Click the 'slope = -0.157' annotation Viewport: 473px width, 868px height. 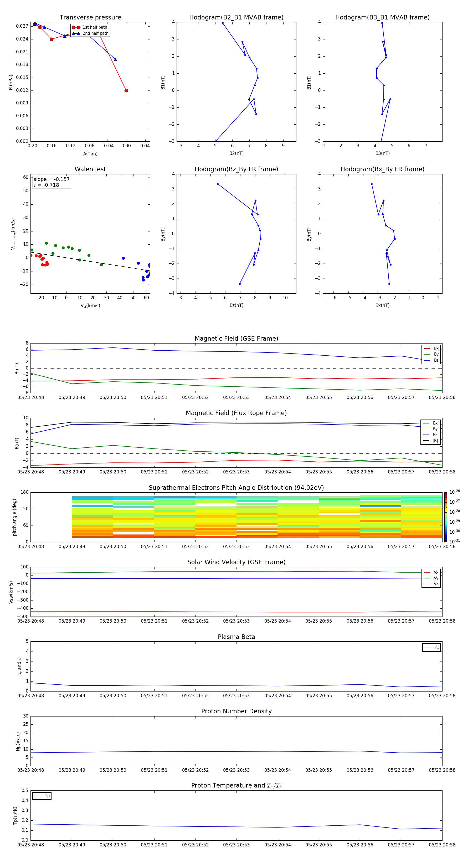click(x=52, y=179)
